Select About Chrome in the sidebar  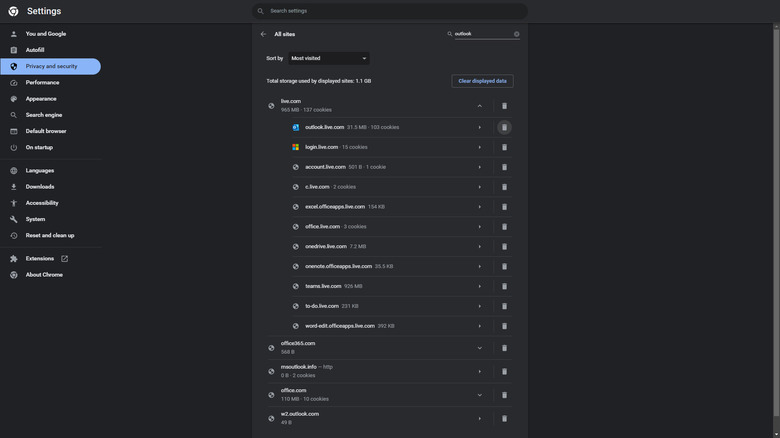(44, 274)
